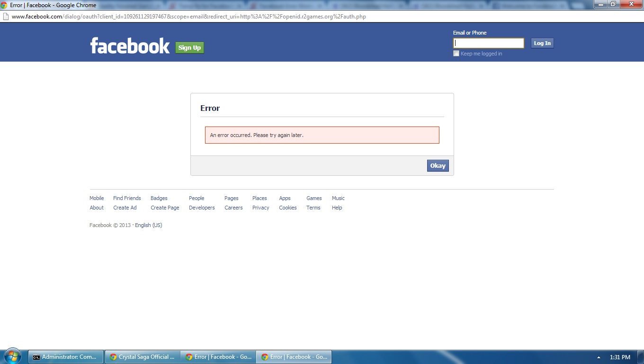Click the Facebook logo in the header
Image resolution: width=644 pixels, height=364 pixels.
[130, 46]
